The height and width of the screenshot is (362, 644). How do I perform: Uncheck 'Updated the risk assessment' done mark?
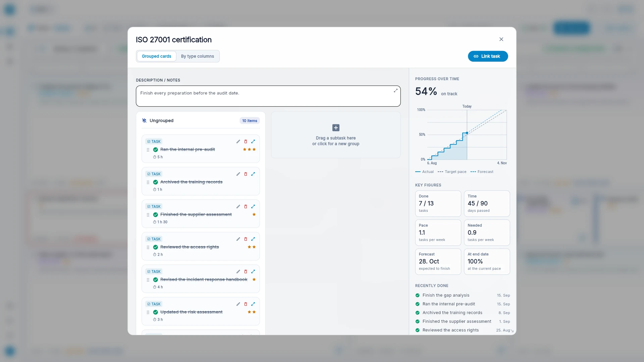coord(156,312)
